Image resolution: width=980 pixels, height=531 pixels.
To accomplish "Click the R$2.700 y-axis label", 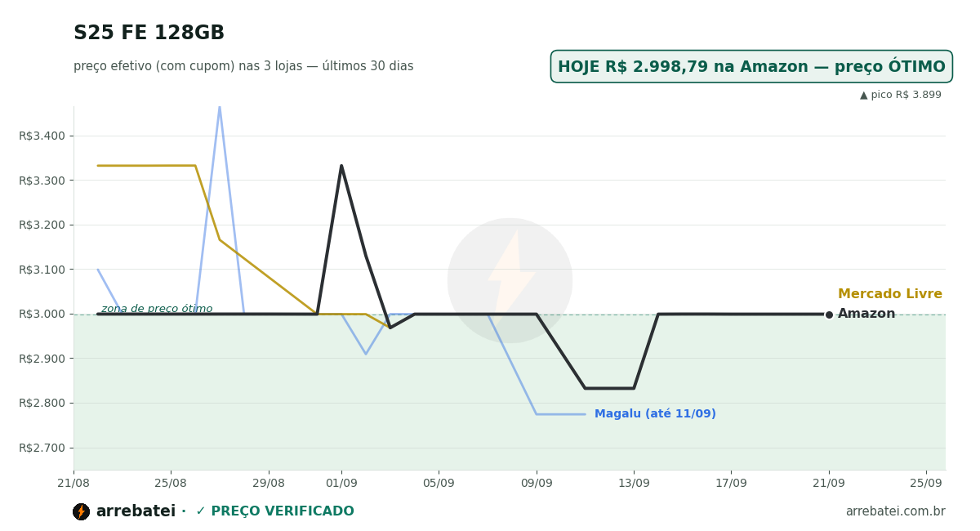I will [x=42, y=448].
